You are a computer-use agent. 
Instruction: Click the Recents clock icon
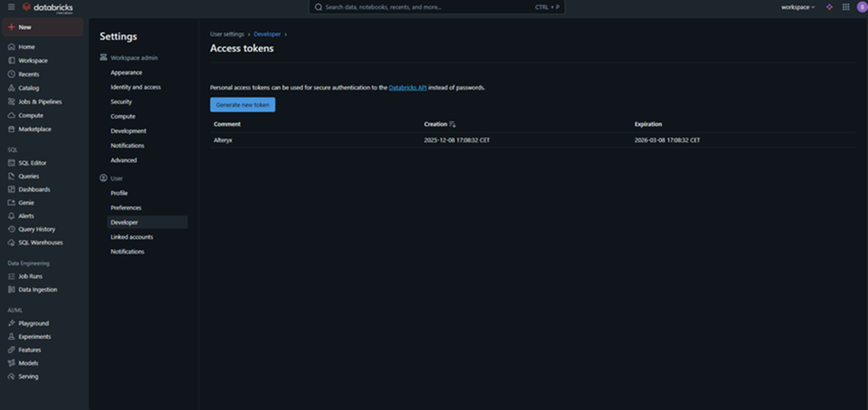click(11, 74)
